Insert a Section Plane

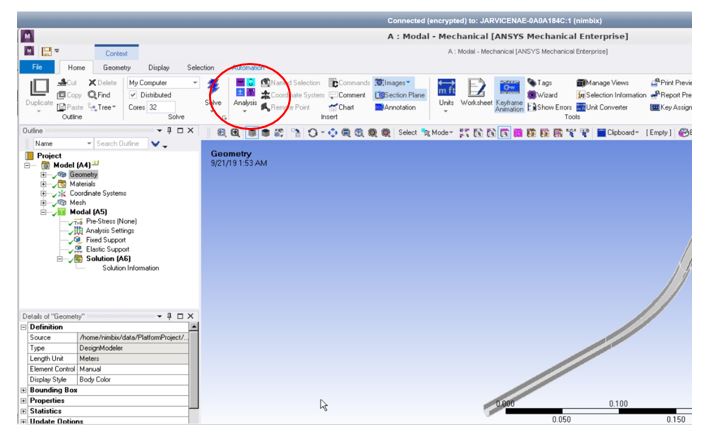pyautogui.click(x=400, y=95)
